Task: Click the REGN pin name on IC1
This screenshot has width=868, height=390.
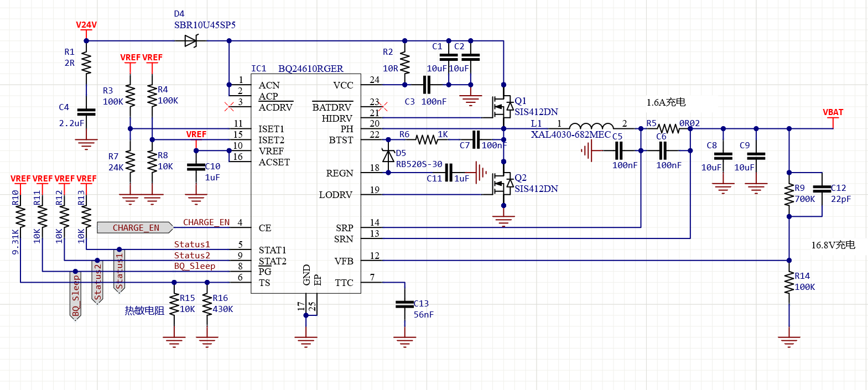Action: click(x=339, y=173)
